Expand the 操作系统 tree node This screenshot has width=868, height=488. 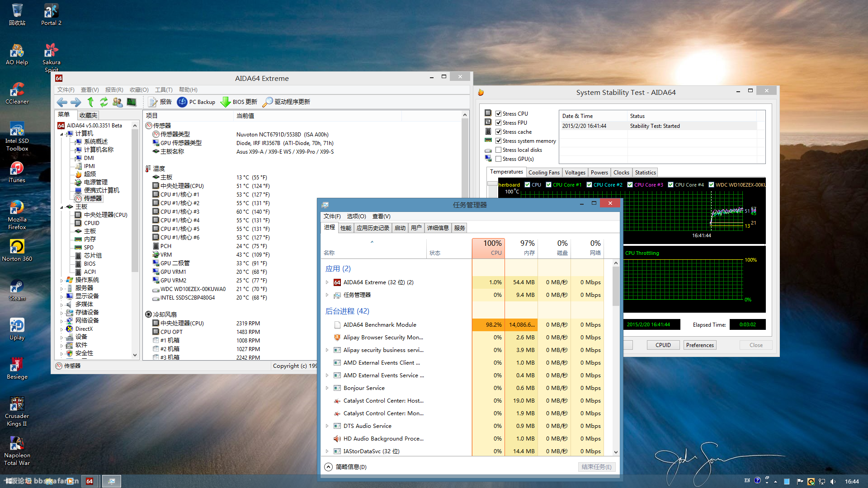[x=62, y=280]
